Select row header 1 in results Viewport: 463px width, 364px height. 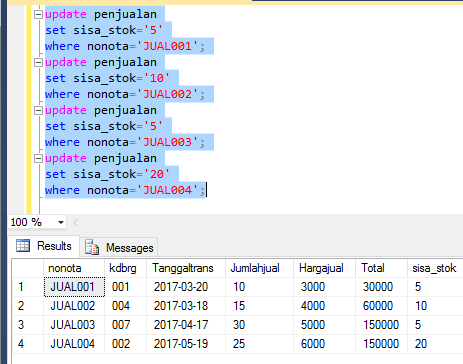click(28, 287)
